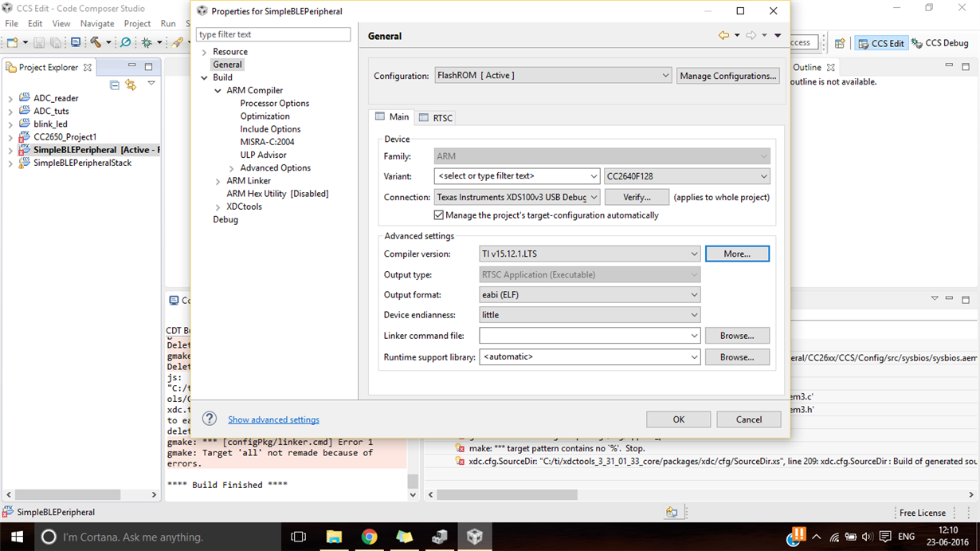Click the dialog Forward arrow
The image size is (980, 551).
click(x=751, y=35)
